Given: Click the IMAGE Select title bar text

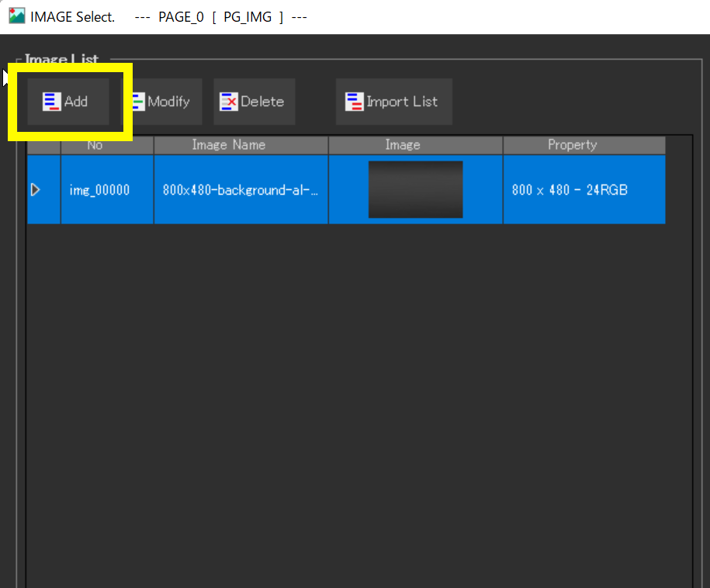Looking at the screenshot, I should [72, 16].
